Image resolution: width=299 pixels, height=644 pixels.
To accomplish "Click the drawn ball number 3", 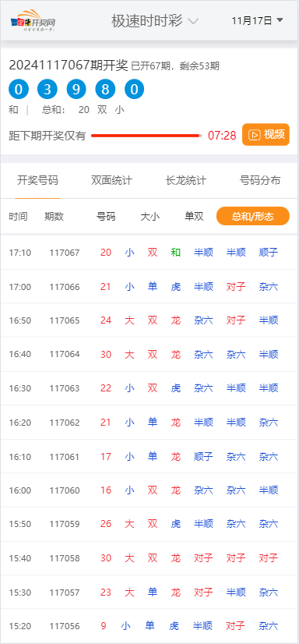I will point(47,89).
